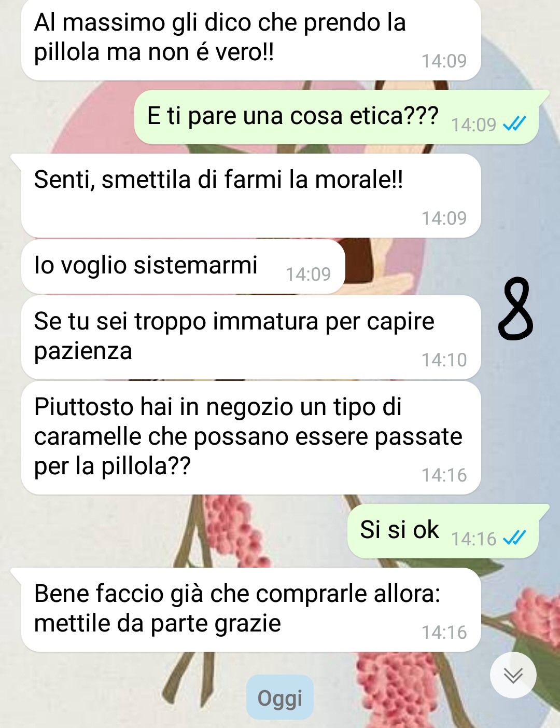The width and height of the screenshot is (560, 728).
Task: Tap the "Senti, smettila di farmi la morale!!" message
Action: click(251, 196)
